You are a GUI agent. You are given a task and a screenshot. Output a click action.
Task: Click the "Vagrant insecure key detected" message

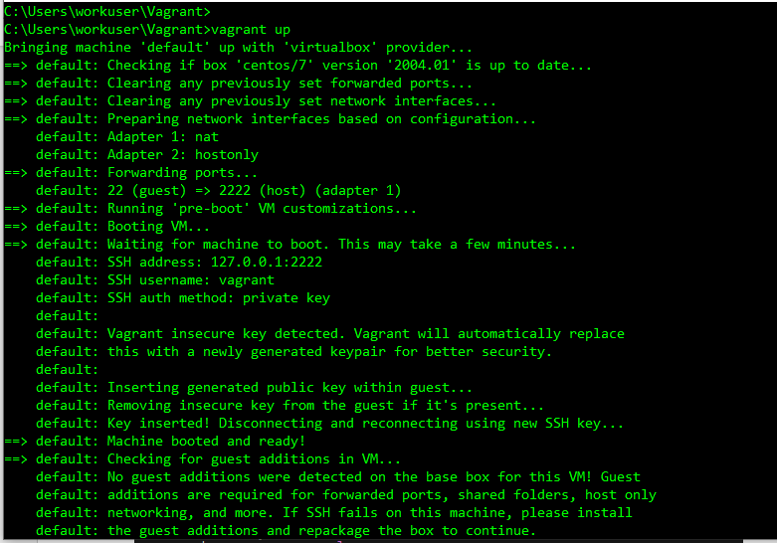[x=365, y=334]
